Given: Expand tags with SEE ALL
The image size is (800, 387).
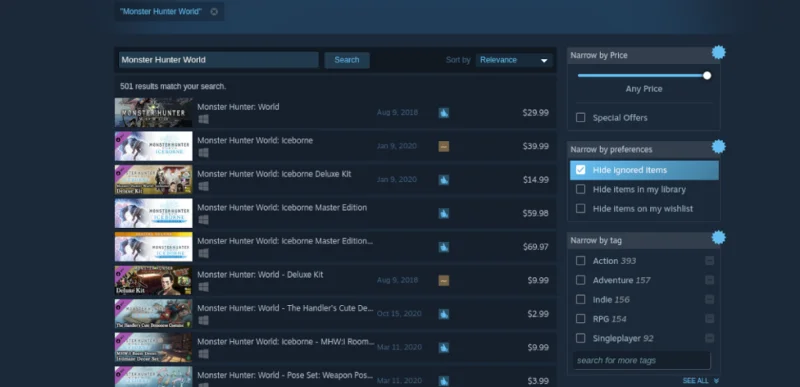Looking at the screenshot, I should pos(701,381).
